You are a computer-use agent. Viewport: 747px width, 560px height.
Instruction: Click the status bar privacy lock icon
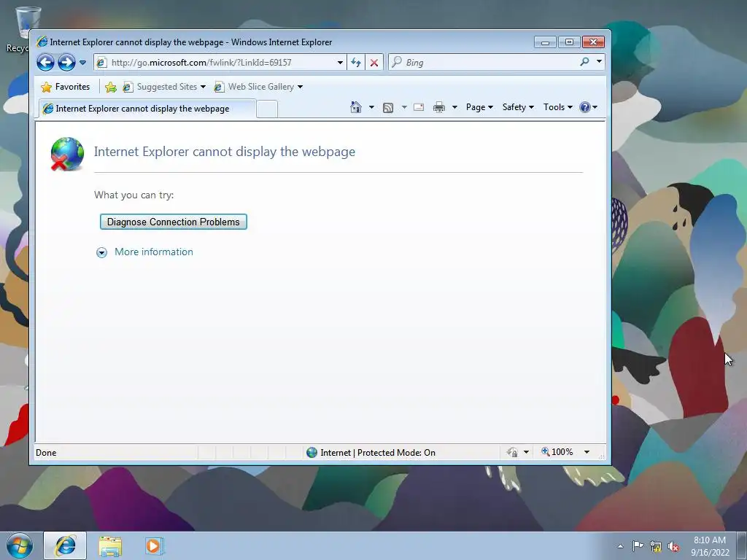click(x=513, y=452)
